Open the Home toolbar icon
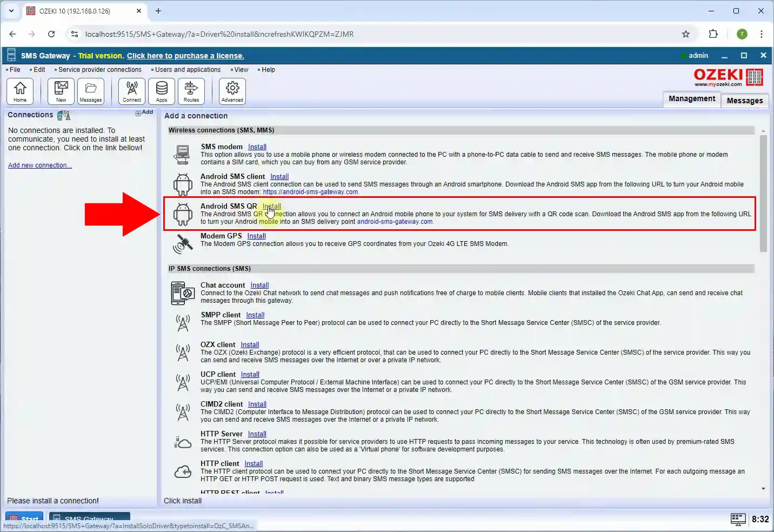The image size is (774, 532). pyautogui.click(x=20, y=91)
